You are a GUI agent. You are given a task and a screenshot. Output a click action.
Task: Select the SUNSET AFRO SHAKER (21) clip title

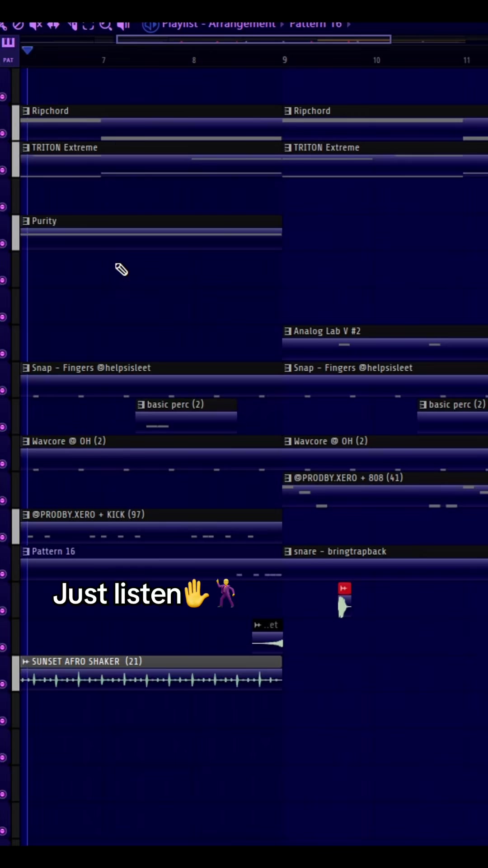(x=87, y=661)
